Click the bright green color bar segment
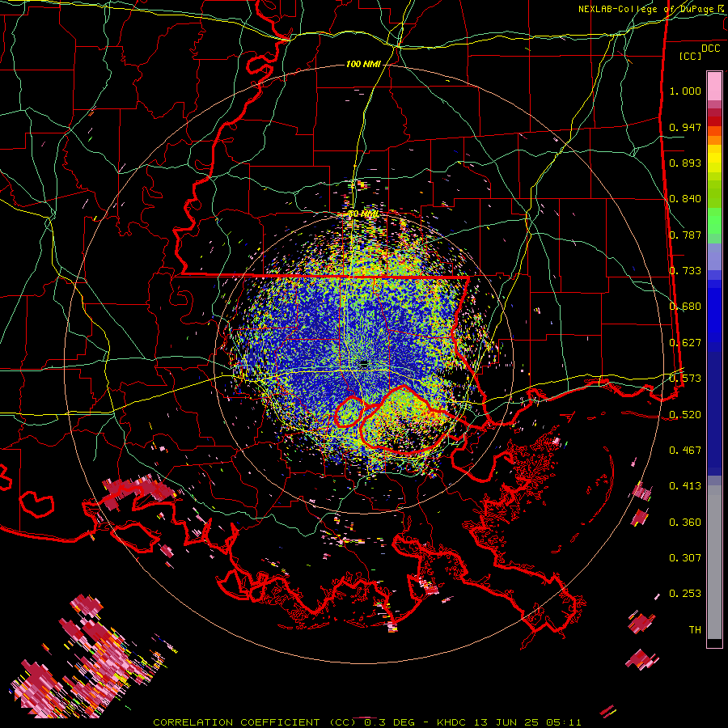 coord(714,221)
